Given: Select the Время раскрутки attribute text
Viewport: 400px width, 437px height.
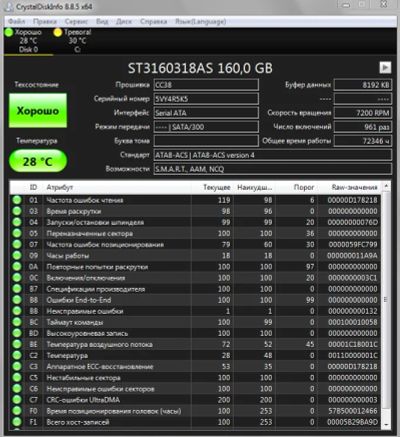Looking at the screenshot, I should click(x=74, y=211).
